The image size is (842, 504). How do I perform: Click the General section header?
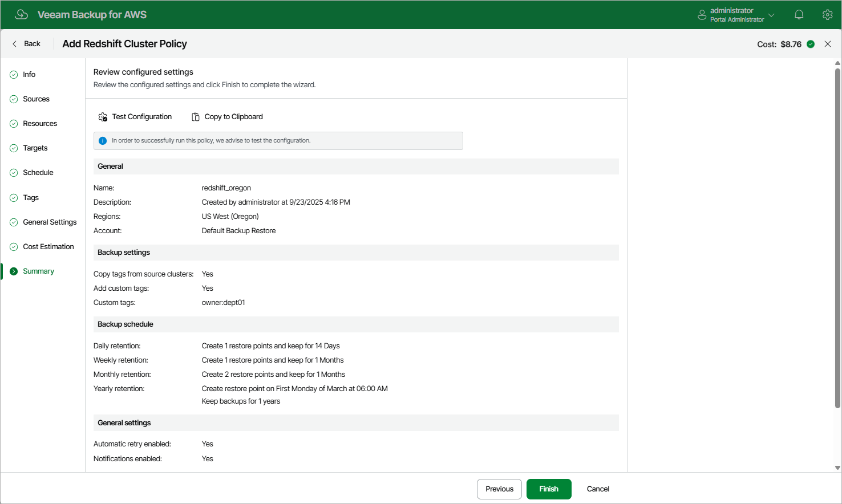356,166
